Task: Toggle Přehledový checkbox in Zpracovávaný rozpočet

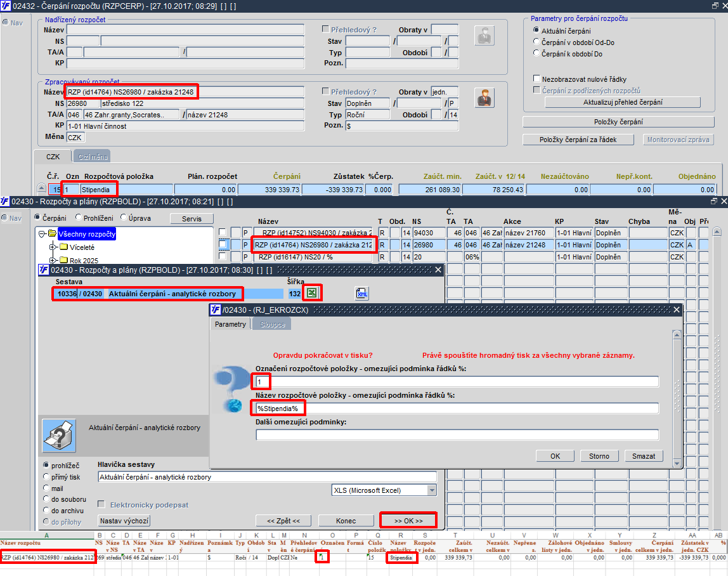Action: tap(326, 91)
